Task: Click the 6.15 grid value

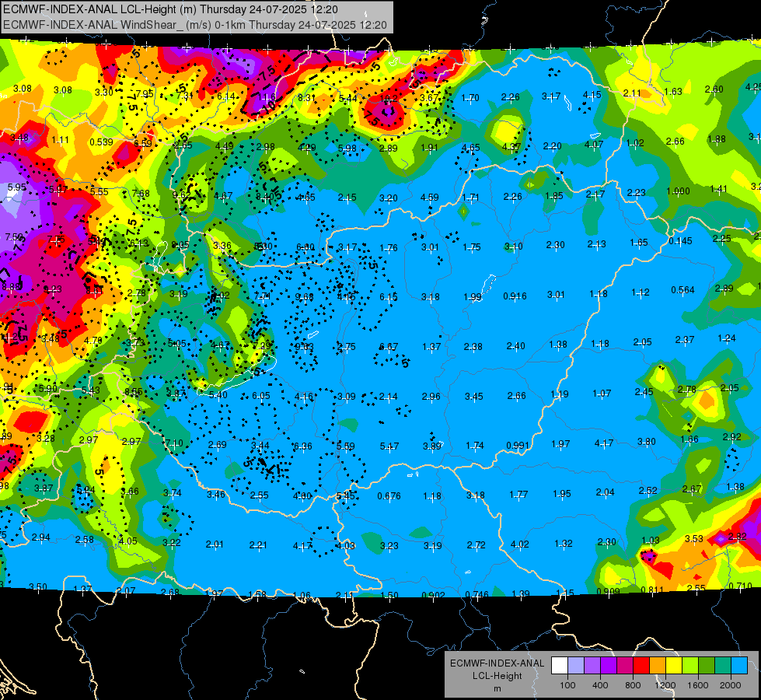Action: point(388,297)
